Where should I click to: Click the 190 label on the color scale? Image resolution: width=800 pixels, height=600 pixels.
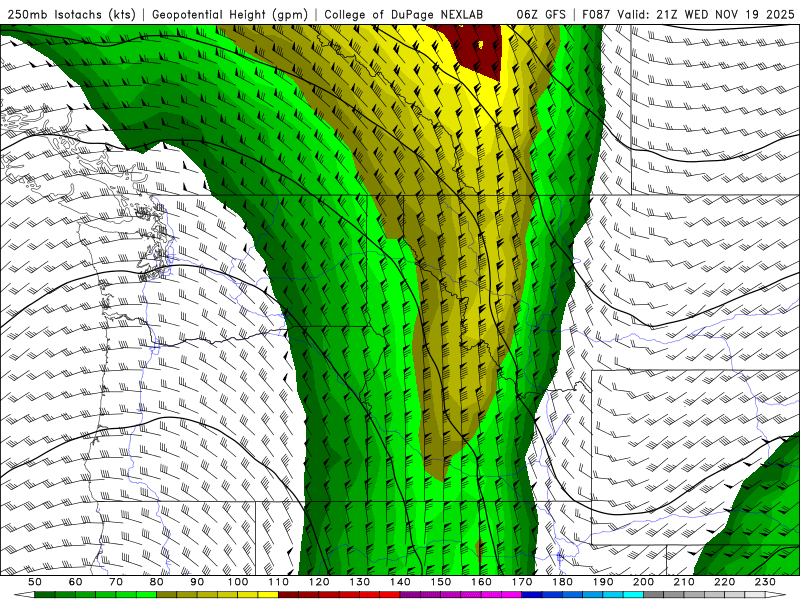(603, 582)
